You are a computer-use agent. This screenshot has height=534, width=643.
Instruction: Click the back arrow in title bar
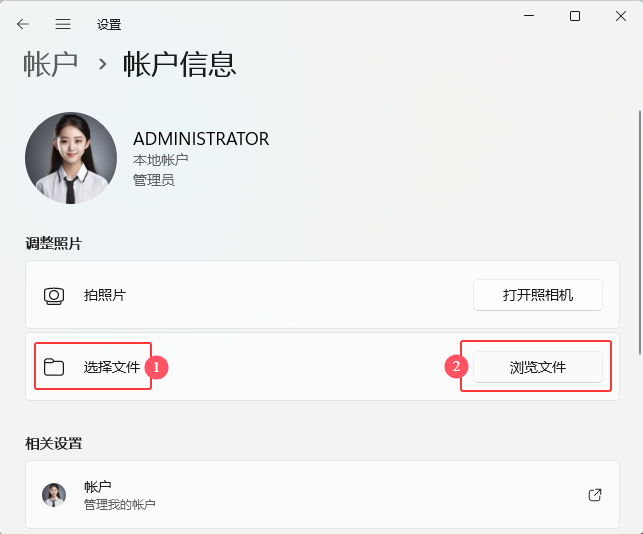point(23,24)
